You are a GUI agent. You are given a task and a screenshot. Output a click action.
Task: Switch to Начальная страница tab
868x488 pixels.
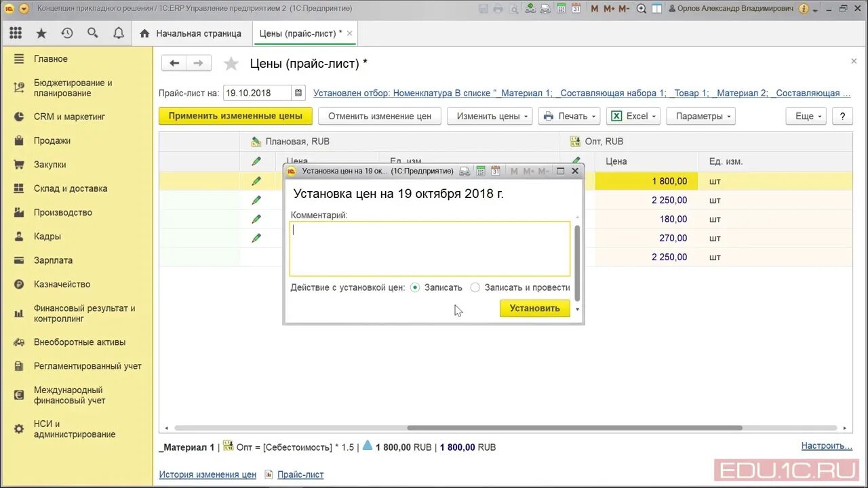(x=191, y=33)
